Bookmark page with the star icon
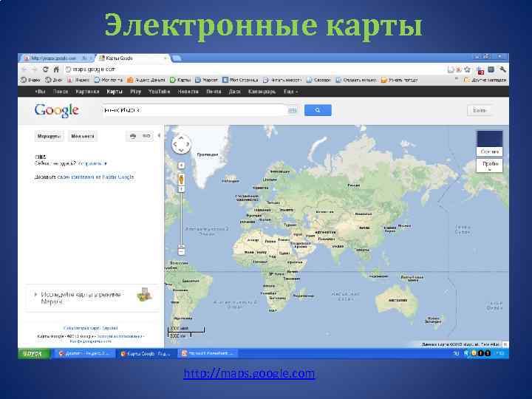The height and width of the screenshot is (399, 532). tap(468, 69)
